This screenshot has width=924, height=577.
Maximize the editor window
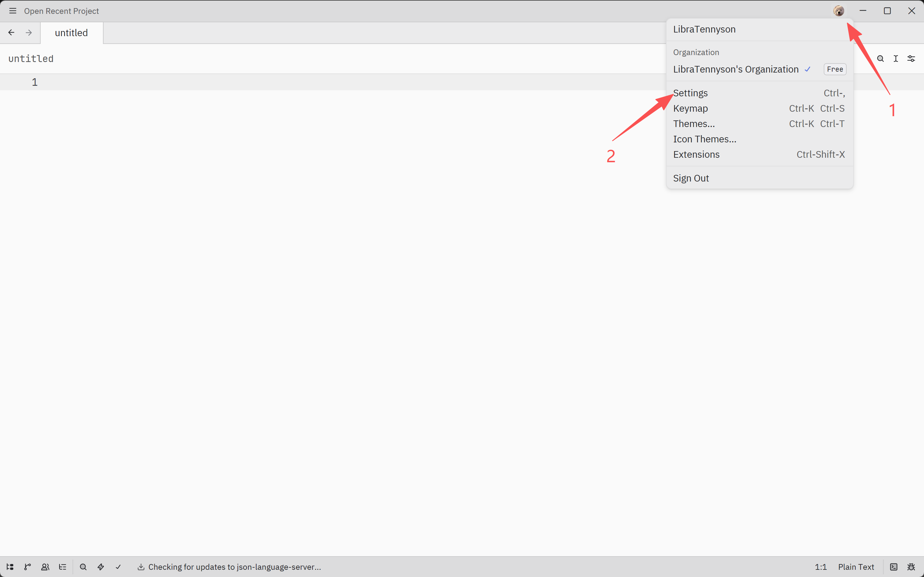click(x=887, y=11)
